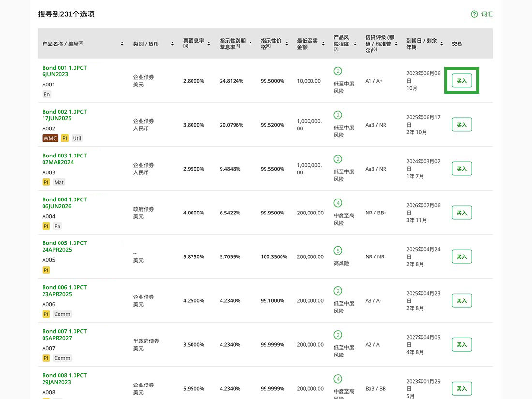Click 买入 for Bond 008
The width and height of the screenshot is (532, 399).
coord(461,389)
